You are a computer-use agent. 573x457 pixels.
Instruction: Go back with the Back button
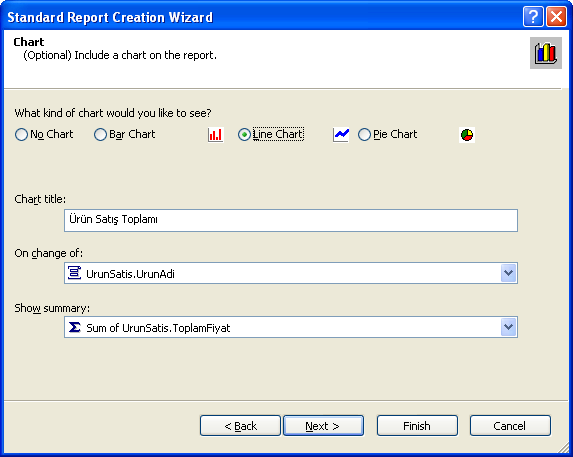click(240, 426)
